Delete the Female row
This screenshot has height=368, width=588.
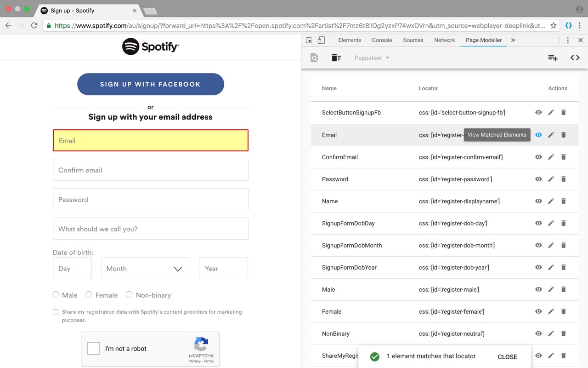564,311
